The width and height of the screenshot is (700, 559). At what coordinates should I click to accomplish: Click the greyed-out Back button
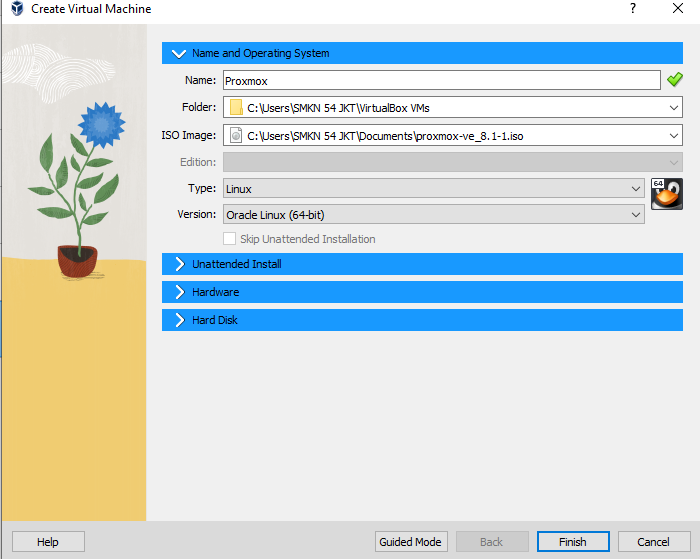pyautogui.click(x=492, y=542)
